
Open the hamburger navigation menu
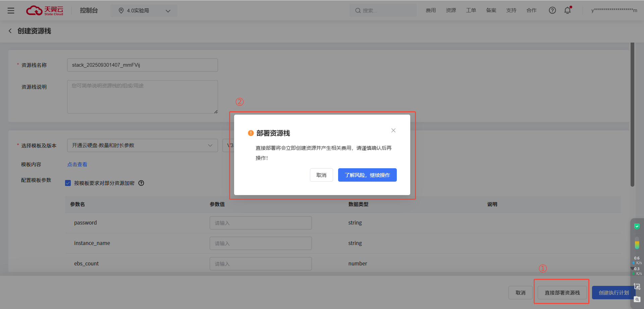11,11
